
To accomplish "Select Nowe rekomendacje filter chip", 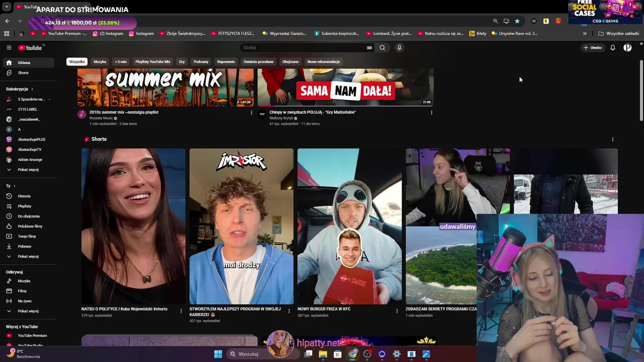I will click(324, 62).
